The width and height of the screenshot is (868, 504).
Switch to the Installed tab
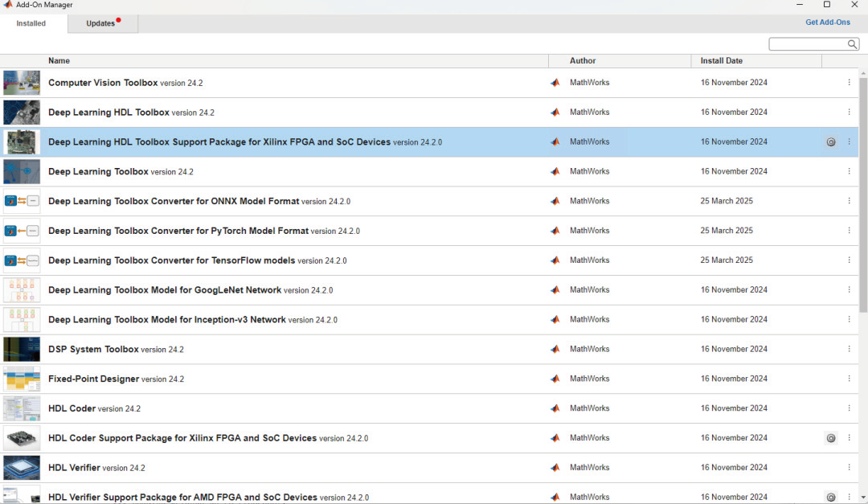(31, 23)
